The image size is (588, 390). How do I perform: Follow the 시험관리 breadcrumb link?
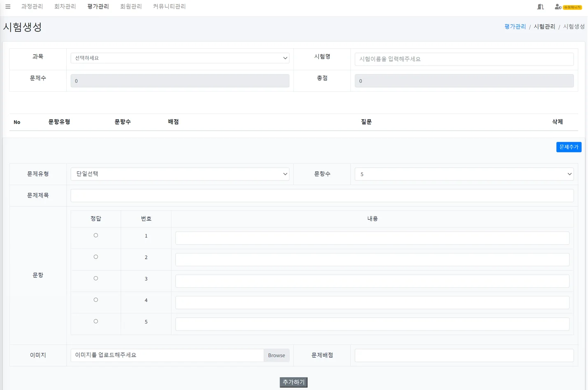(544, 26)
